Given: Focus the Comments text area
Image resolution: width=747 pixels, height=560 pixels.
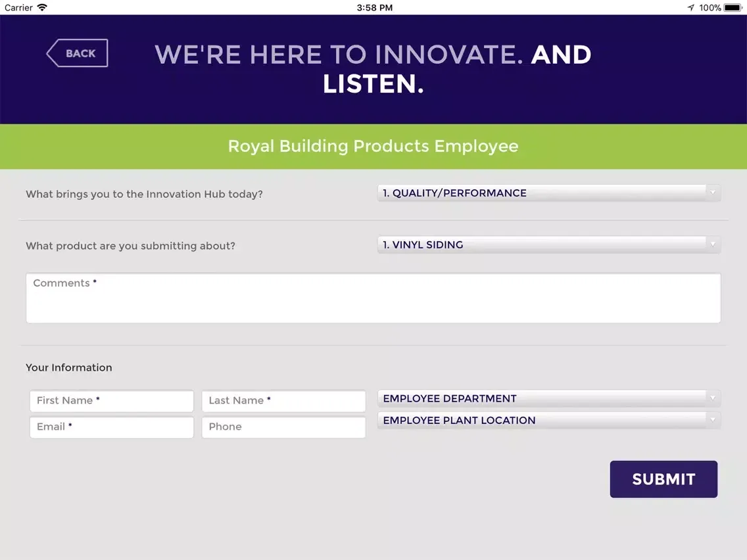Looking at the screenshot, I should [373, 298].
